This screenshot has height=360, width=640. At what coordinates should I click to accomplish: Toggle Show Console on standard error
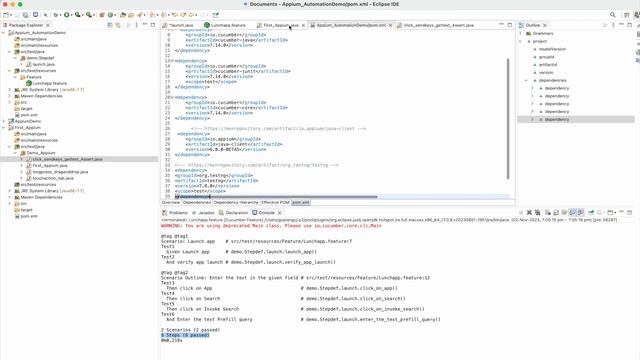581,212
